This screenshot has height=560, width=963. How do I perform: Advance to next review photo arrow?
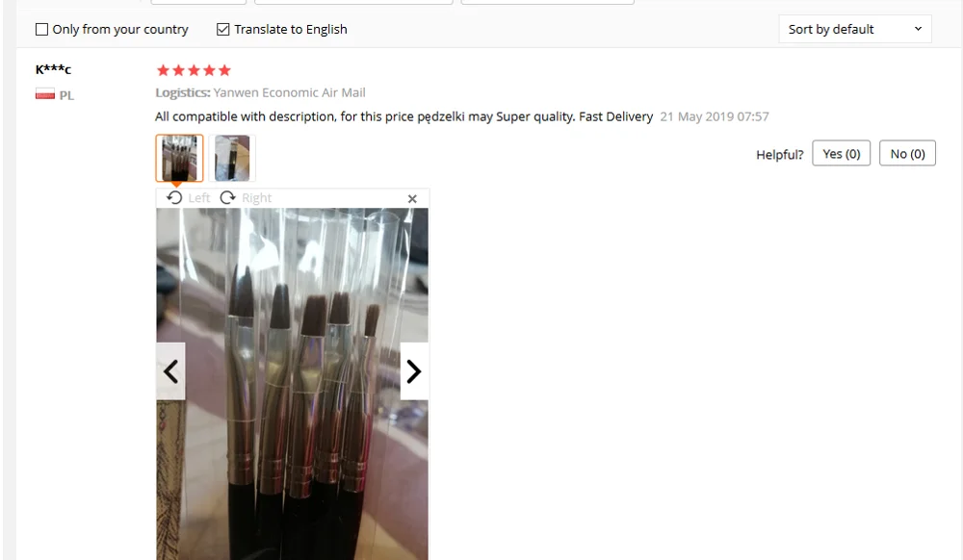[414, 371]
